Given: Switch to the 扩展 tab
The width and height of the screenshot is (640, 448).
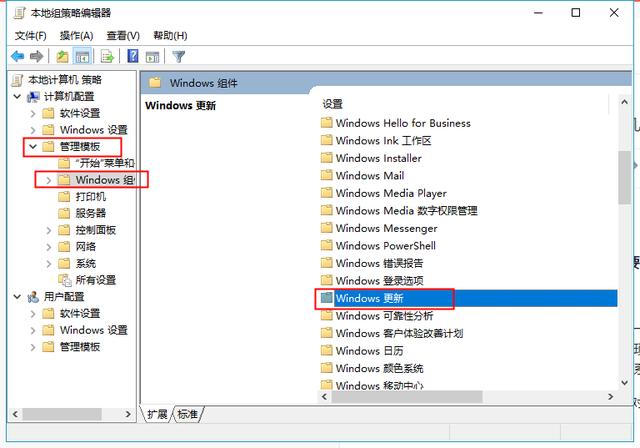Looking at the screenshot, I should coord(157,414).
